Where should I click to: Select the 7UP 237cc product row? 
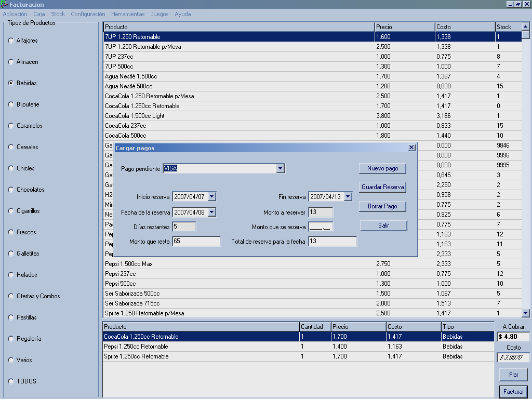(312, 57)
